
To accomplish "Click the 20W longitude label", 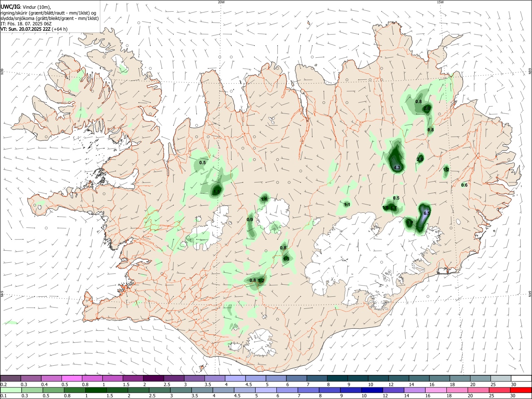I will [x=222, y=2].
